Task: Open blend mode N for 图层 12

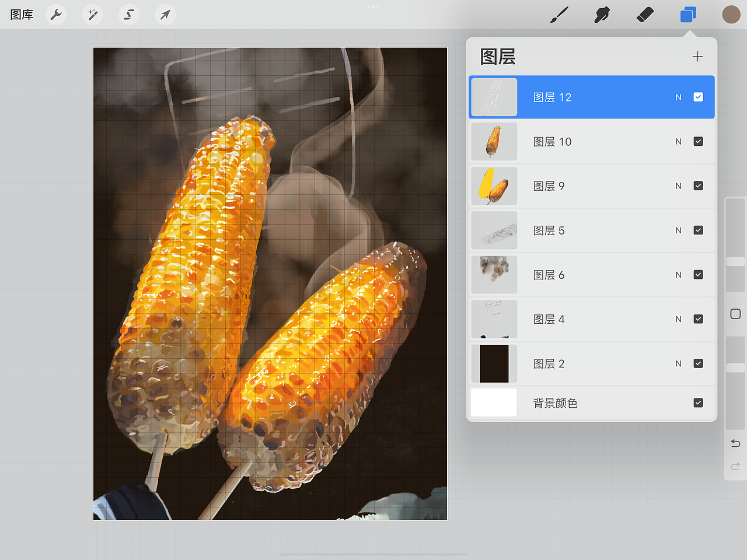Action: pos(678,97)
